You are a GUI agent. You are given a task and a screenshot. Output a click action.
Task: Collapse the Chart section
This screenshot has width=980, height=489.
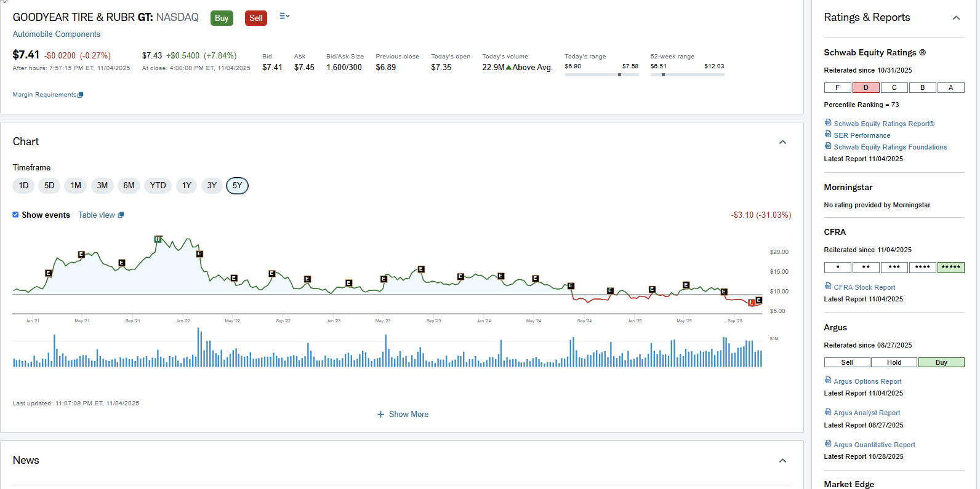coord(782,142)
